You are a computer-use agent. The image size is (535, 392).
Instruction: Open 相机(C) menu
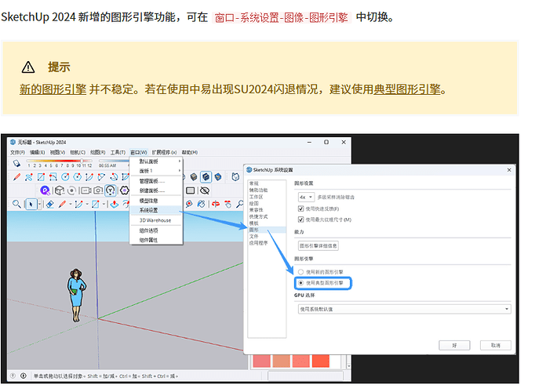pyautogui.click(x=78, y=152)
